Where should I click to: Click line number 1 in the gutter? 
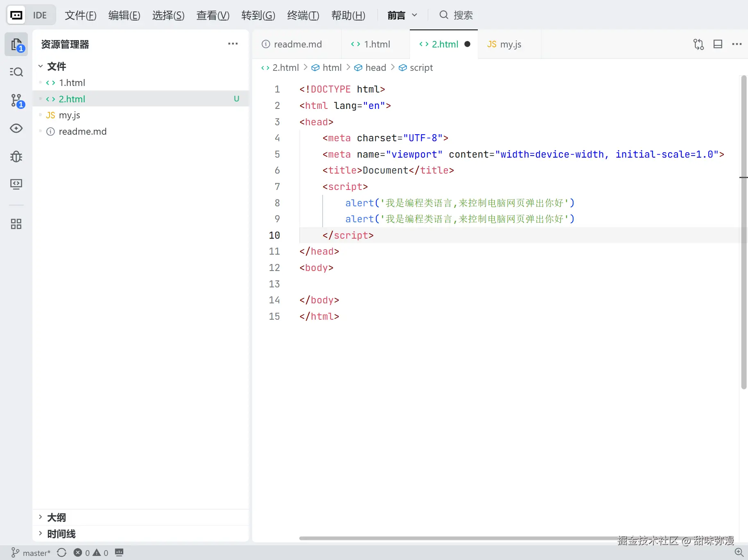(x=277, y=89)
